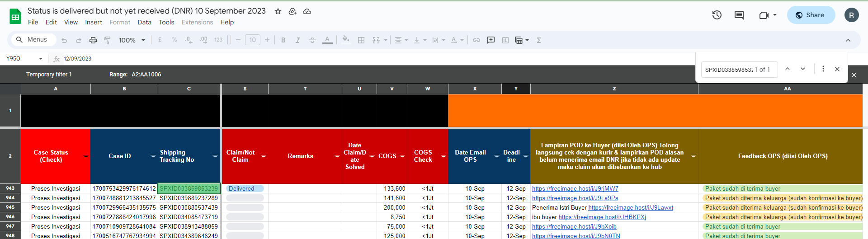Click the undo arrow
Image resolution: width=868 pixels, height=239 pixels.
(x=64, y=40)
